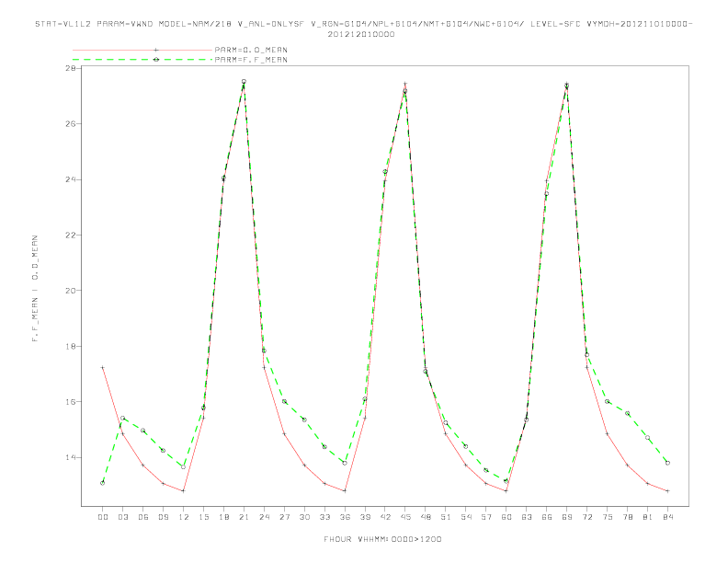Click x-axis title FHOUR VHHMM:0000>1200
This screenshot has height=563, width=728.
tap(382, 539)
